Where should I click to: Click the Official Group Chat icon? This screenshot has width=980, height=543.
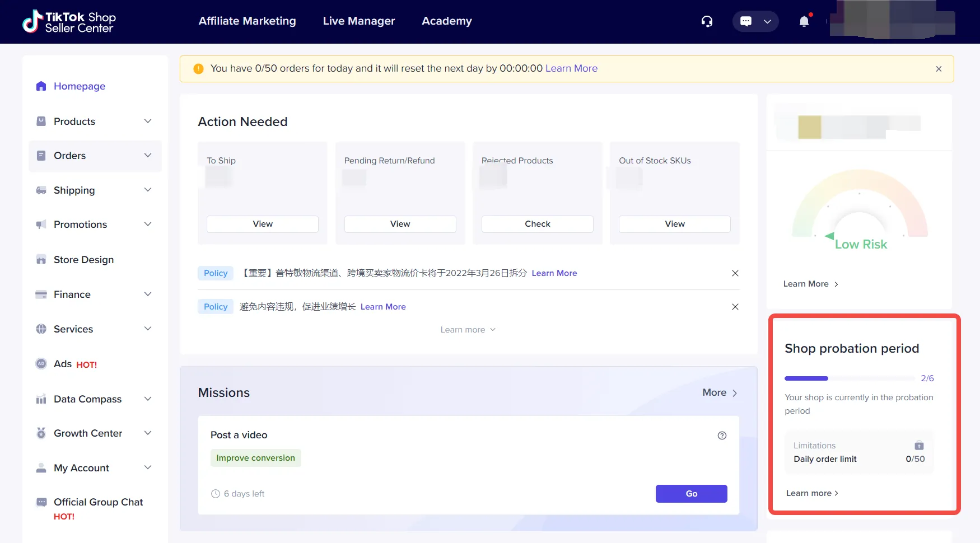pos(41,502)
